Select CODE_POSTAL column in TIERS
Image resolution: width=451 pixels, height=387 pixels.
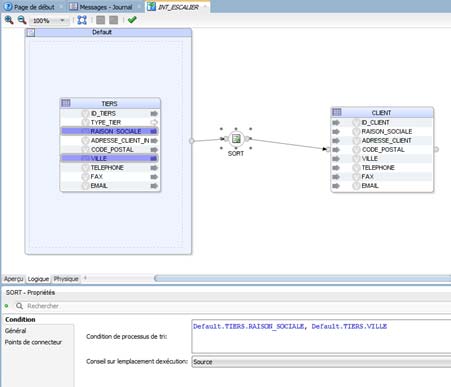coord(110,150)
